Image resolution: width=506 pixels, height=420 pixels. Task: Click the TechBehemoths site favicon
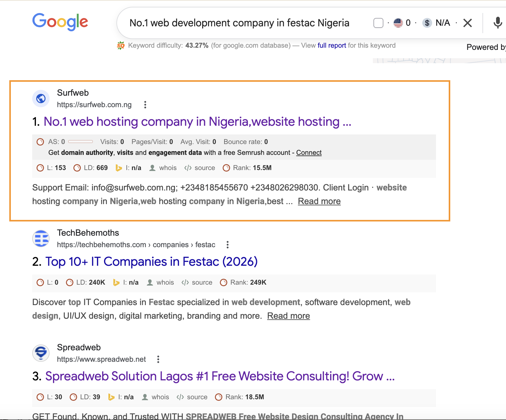(41, 238)
